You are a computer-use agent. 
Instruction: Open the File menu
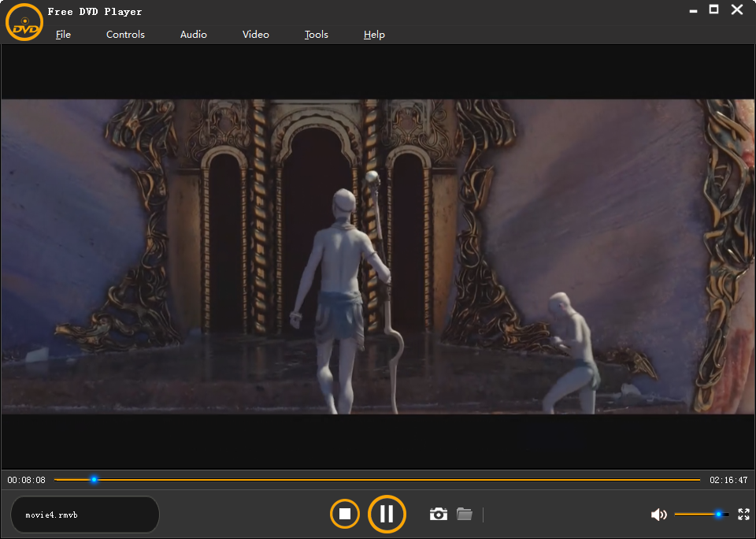point(63,34)
